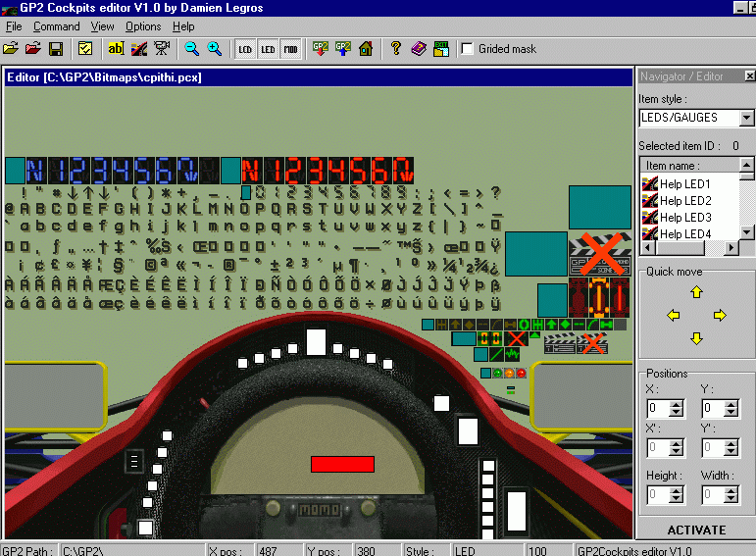The width and height of the screenshot is (756, 556).
Task: Click the save floppy disk icon
Action: [56, 48]
